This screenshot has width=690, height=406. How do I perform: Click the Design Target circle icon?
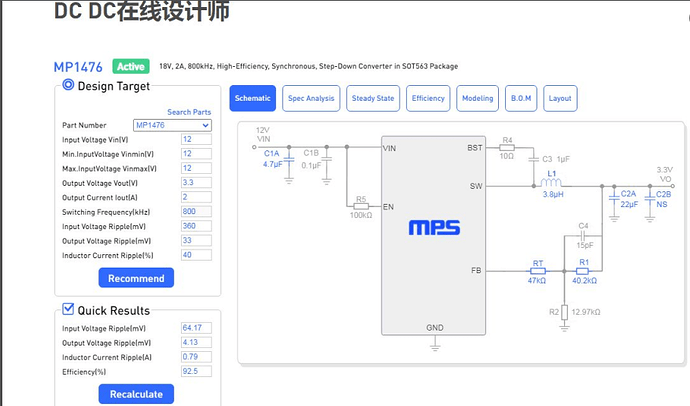coord(68,84)
